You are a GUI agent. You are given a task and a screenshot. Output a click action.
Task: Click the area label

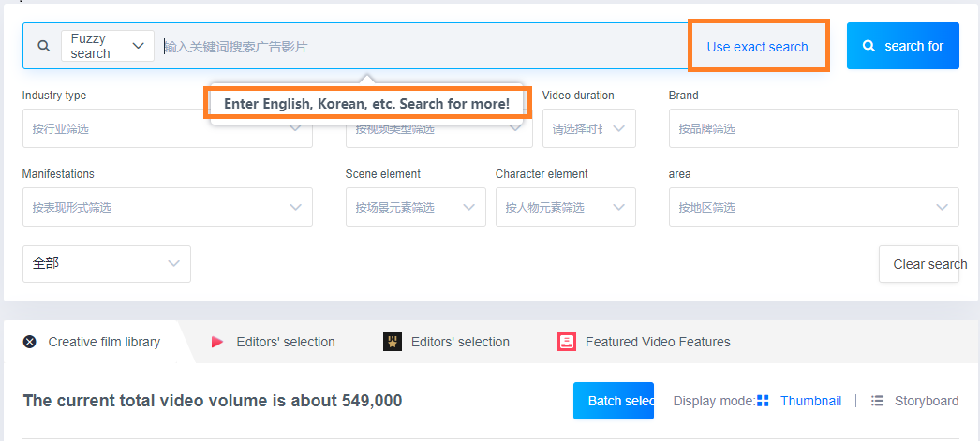point(680,174)
